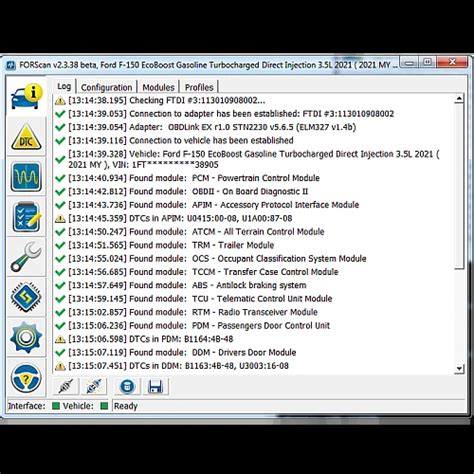Select the 'Adapter: OBDLink EX r1.0' line
Screen dimensions: 474x474
[x=205, y=127]
